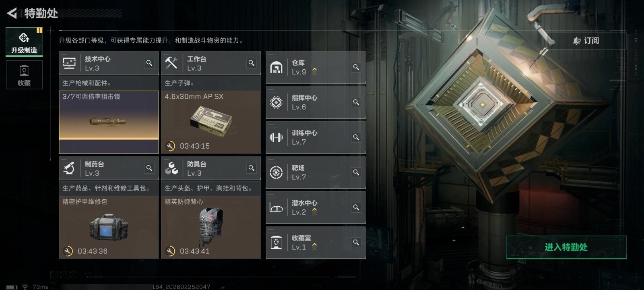Switch to the 收藏 sidebar tab
This screenshot has height=290, width=644.
[24, 75]
